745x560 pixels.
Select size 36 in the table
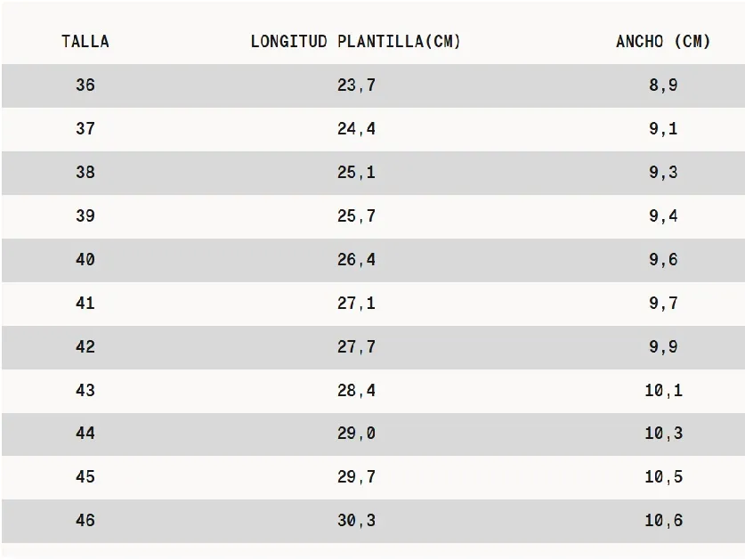(x=85, y=85)
